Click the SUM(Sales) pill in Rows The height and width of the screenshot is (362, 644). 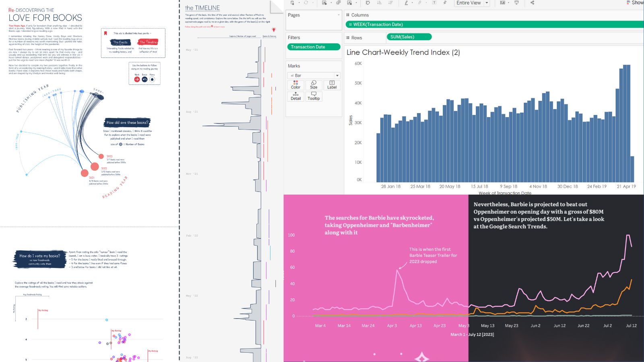coord(409,37)
